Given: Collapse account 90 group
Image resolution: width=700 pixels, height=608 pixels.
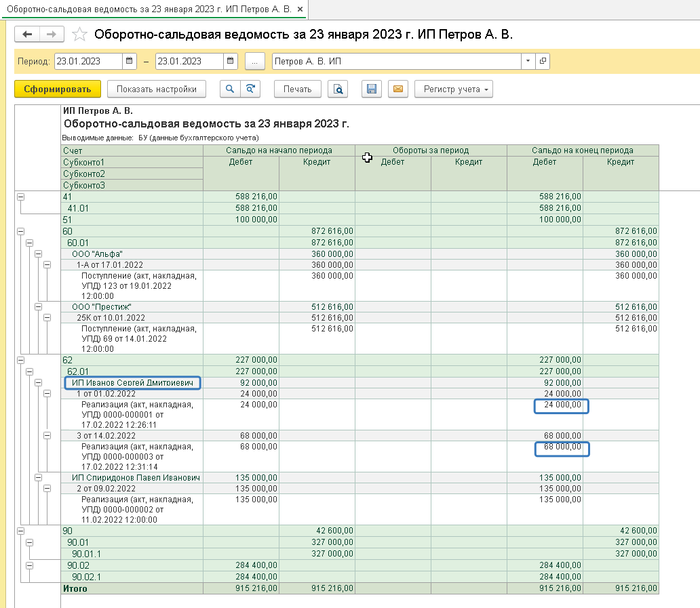Looking at the screenshot, I should click(20, 531).
